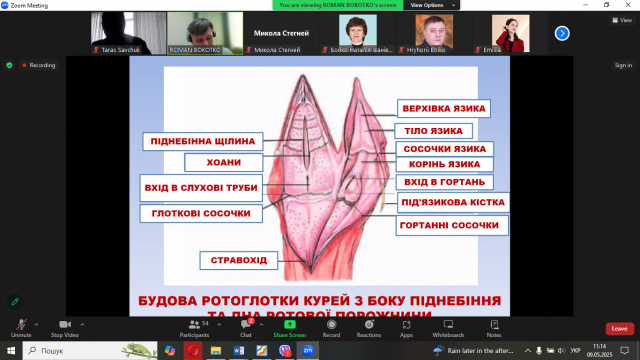Select Emilia's video thumbnail
The width and height of the screenshot is (640, 360).
pyautogui.click(x=510, y=33)
